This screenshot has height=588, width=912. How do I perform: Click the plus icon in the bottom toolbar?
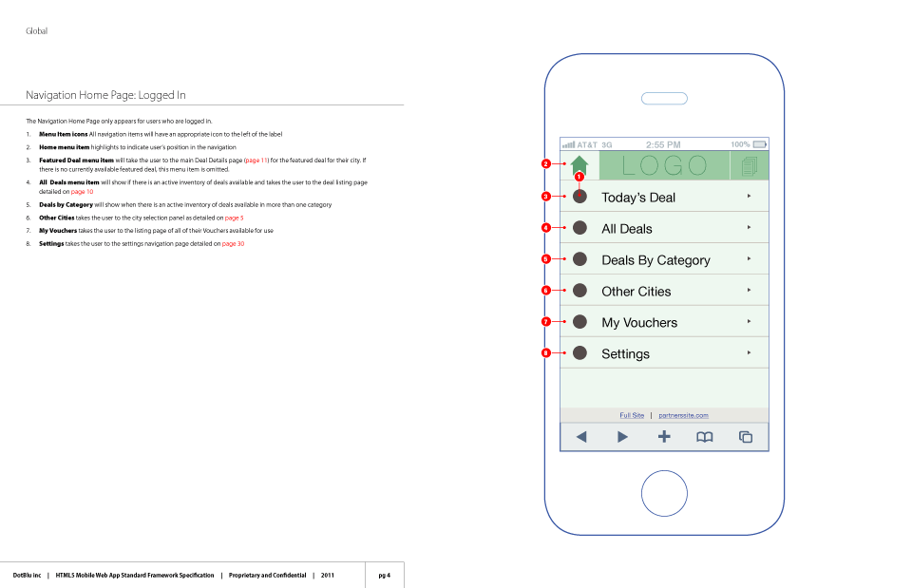pos(664,436)
